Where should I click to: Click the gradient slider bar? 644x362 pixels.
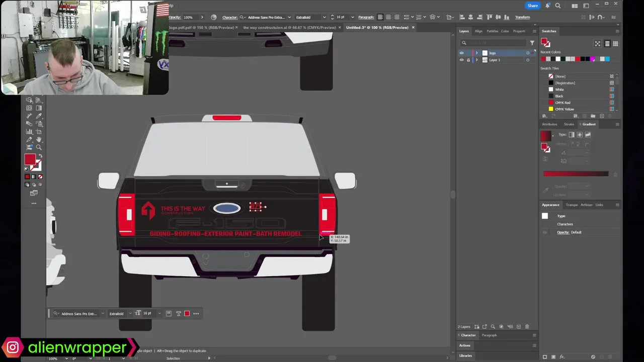576,174
